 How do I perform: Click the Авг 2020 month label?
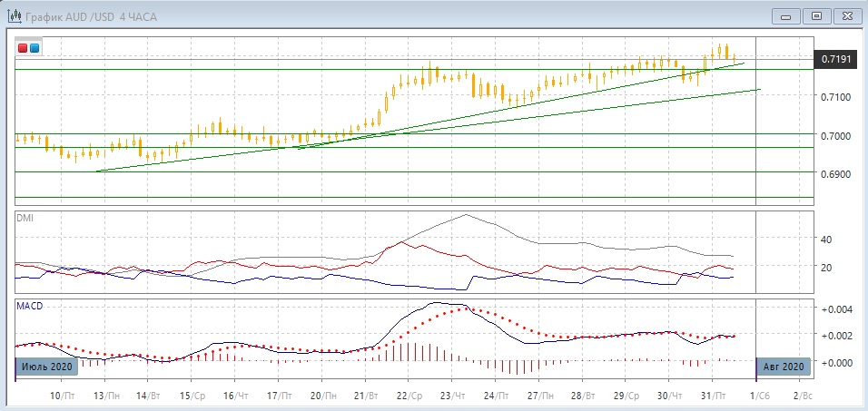pos(784,367)
